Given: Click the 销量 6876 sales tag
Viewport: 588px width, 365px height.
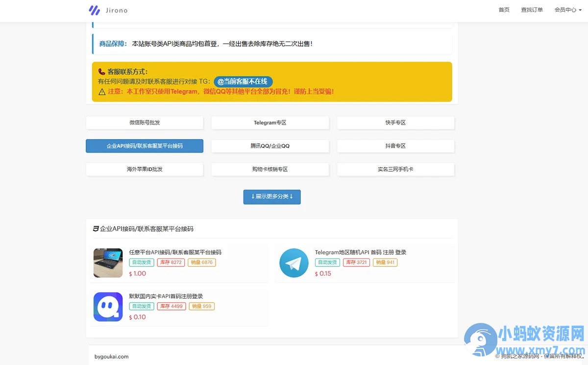Looking at the screenshot, I should pyautogui.click(x=202, y=262).
